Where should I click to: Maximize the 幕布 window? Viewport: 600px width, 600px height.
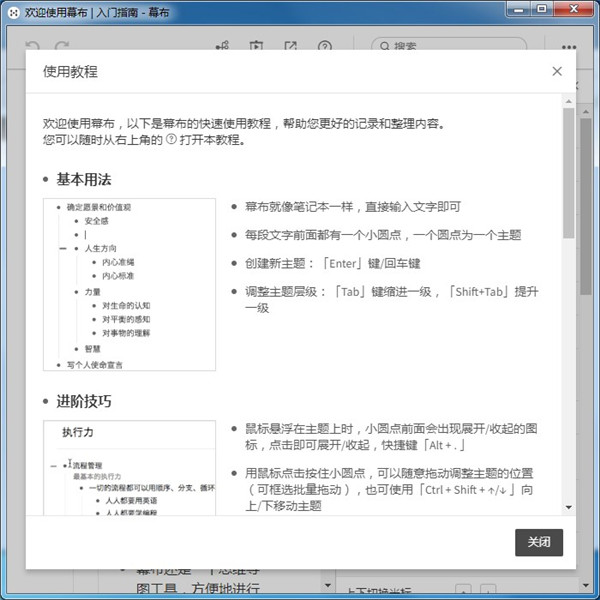point(542,9)
